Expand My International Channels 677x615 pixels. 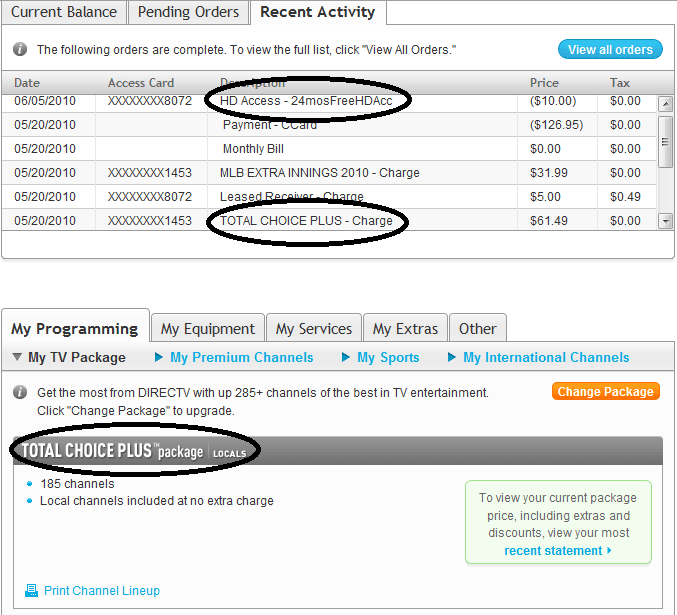[x=538, y=357]
